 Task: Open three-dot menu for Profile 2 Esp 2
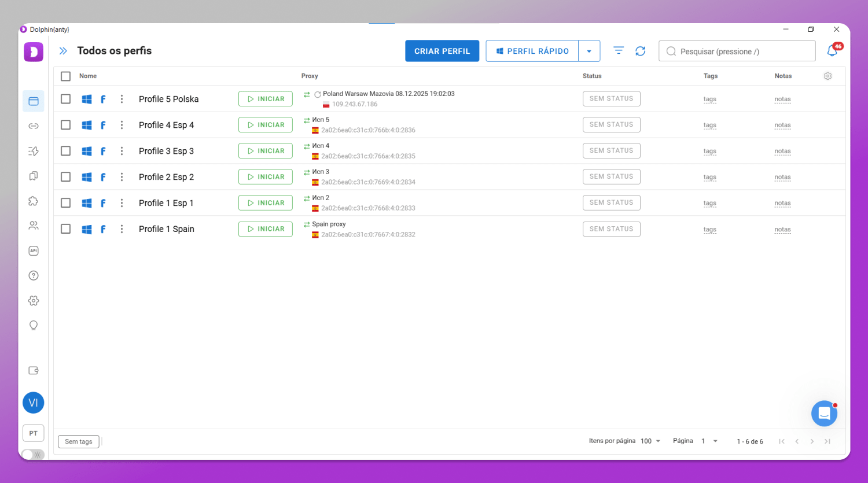tap(122, 177)
